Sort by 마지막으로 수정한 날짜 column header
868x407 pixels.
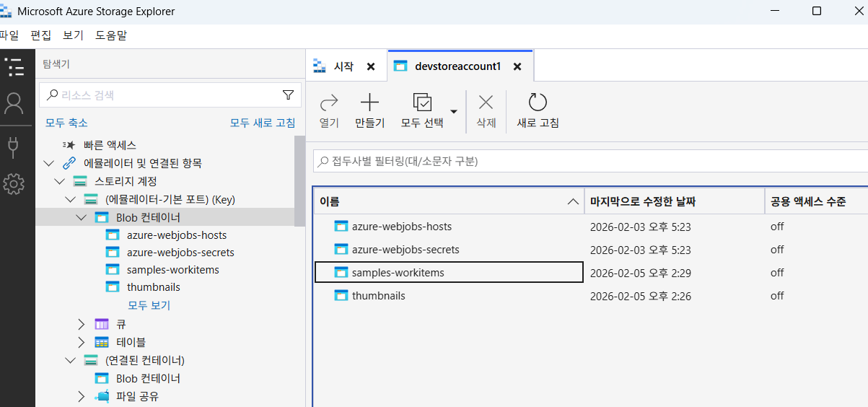pos(675,201)
